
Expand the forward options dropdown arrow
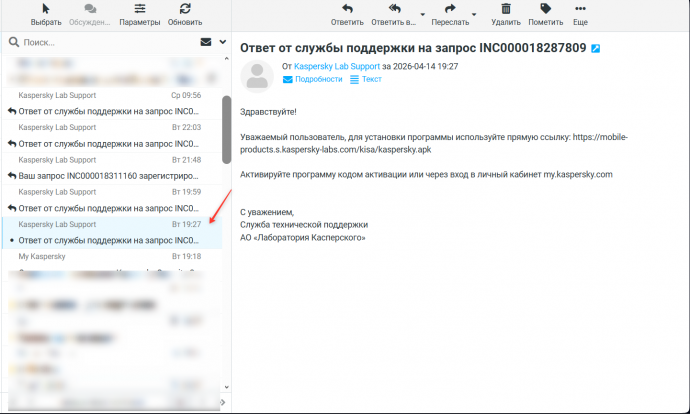click(x=474, y=16)
